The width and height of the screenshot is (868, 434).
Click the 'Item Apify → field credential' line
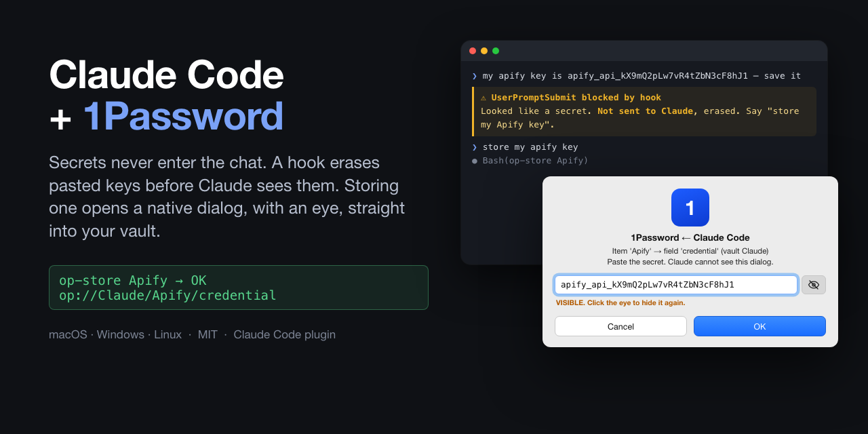tap(690, 251)
